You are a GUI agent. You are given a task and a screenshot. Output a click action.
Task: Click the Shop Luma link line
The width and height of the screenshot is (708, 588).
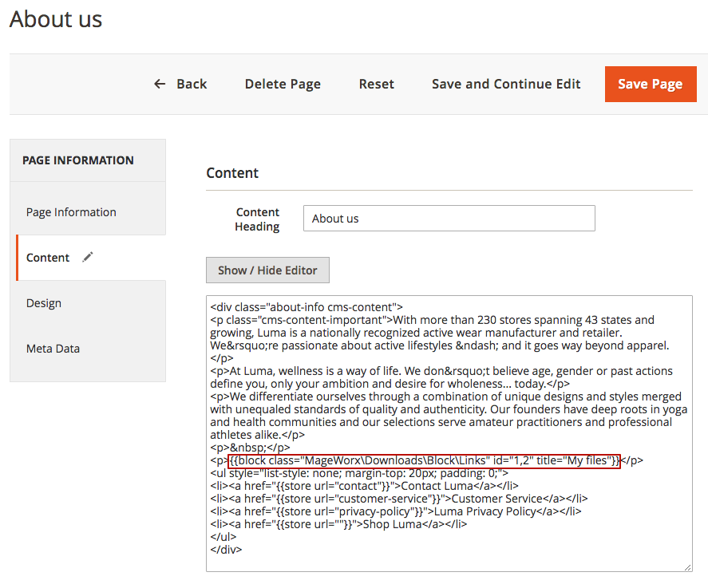[x=338, y=524]
